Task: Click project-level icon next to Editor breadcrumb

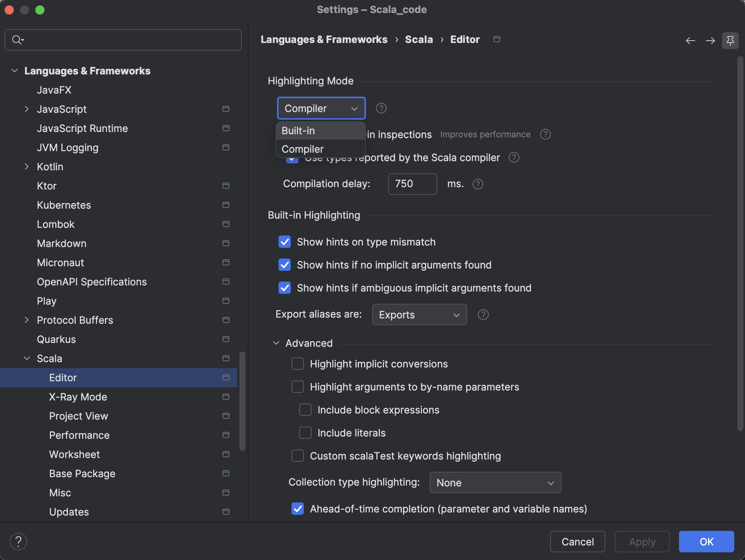Action: coord(497,39)
